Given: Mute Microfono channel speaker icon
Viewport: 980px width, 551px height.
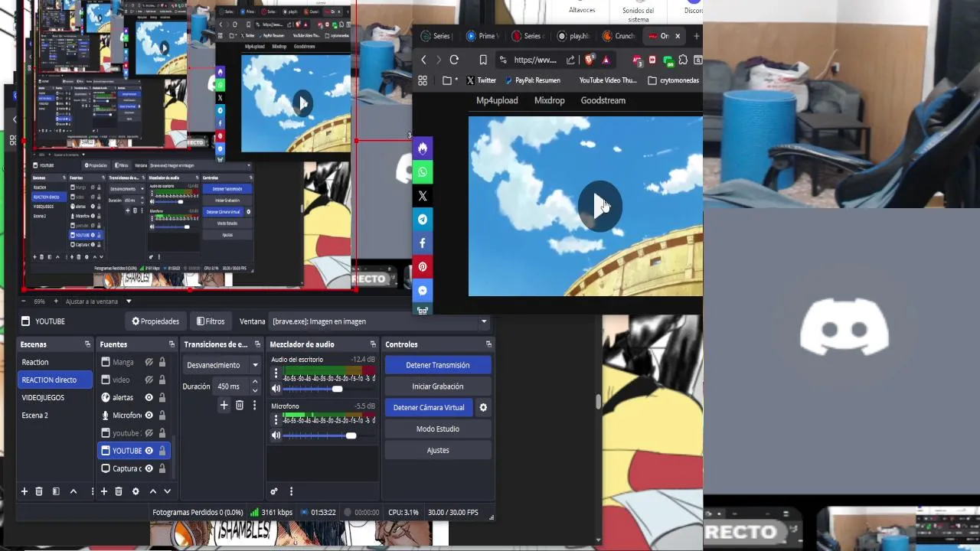Looking at the screenshot, I should [276, 435].
